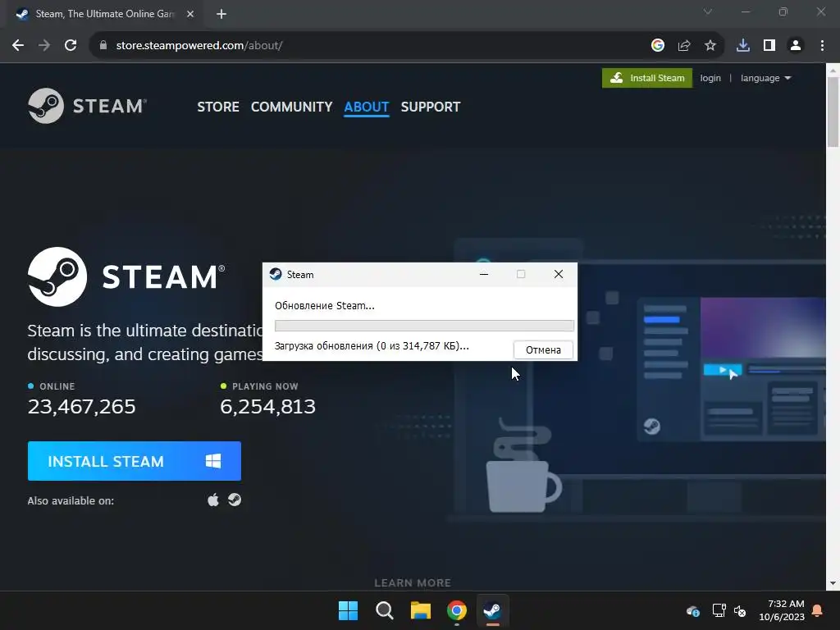Click scrollbar down arrow
The height and width of the screenshot is (630, 840).
[833, 583]
